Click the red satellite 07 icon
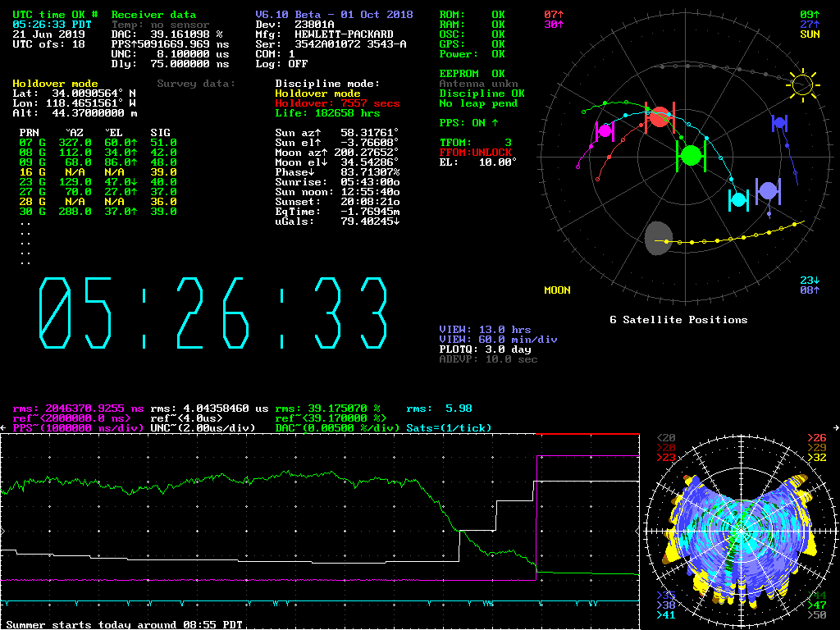 tap(659, 117)
